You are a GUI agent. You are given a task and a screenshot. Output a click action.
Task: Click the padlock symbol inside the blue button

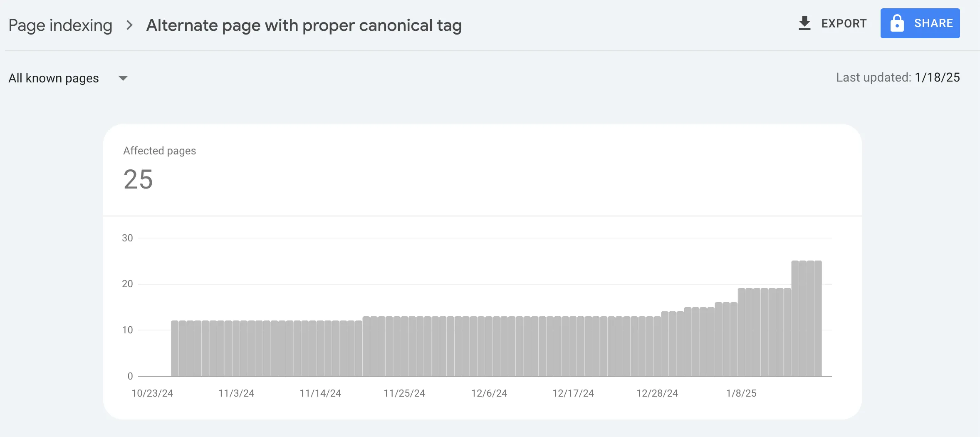pyautogui.click(x=898, y=23)
